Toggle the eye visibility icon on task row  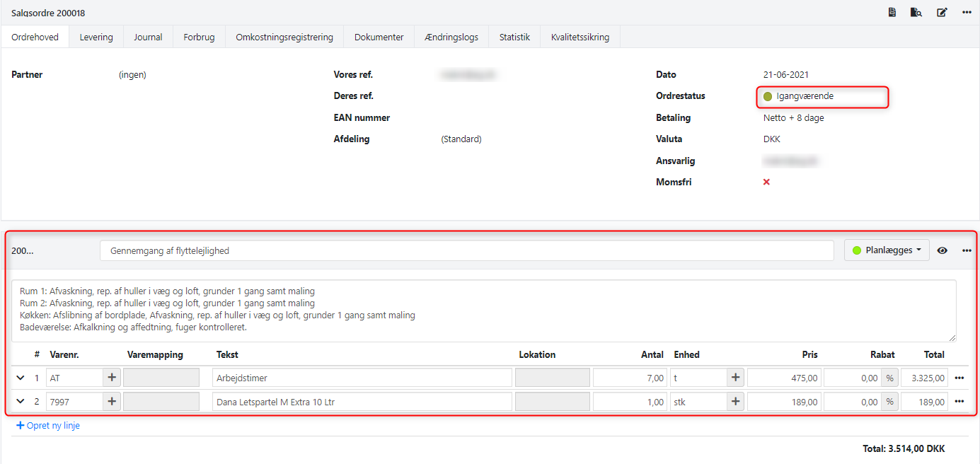coord(942,250)
